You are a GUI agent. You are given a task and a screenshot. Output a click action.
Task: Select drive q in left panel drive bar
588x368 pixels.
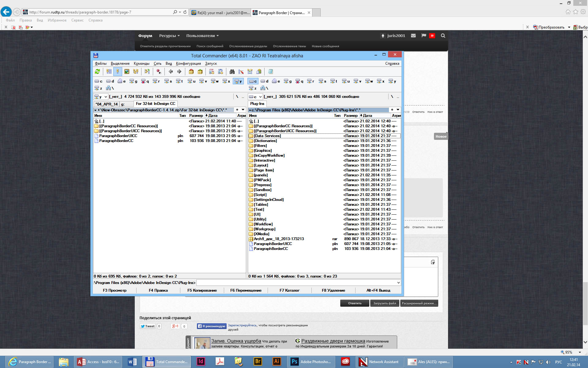(x=145, y=81)
